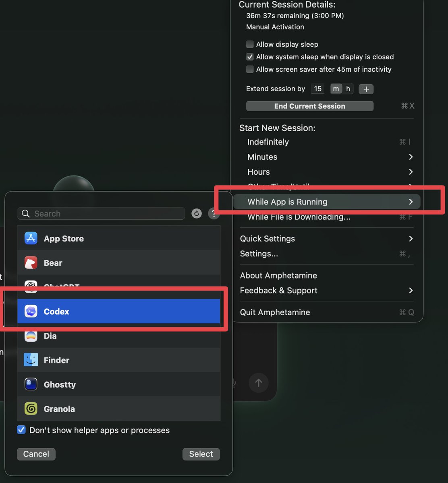Toggle Don't show helper apps or processes
Screen dimensions: 448x483
21,430
